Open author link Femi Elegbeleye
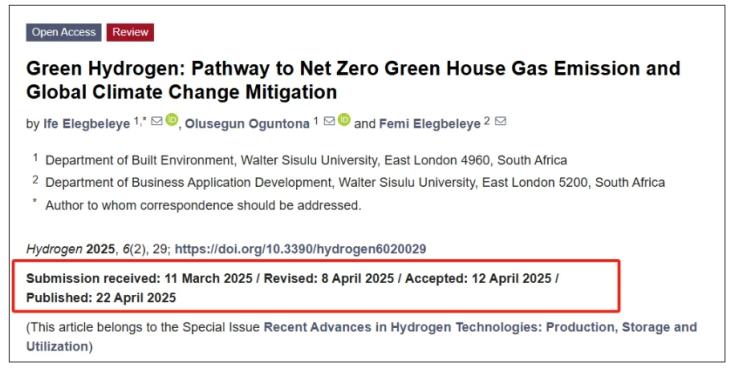Screen dimensions: 735x368 coord(430,124)
